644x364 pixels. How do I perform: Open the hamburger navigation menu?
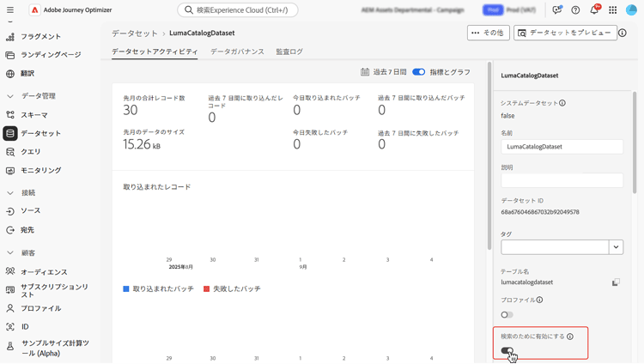pos(10,9)
